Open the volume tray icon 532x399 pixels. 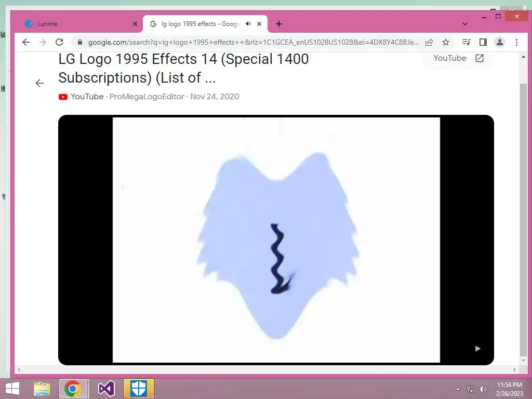coord(483,389)
